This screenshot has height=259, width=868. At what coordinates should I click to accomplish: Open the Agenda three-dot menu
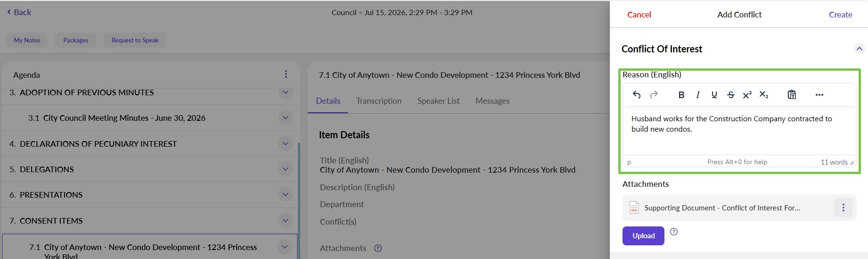(286, 74)
